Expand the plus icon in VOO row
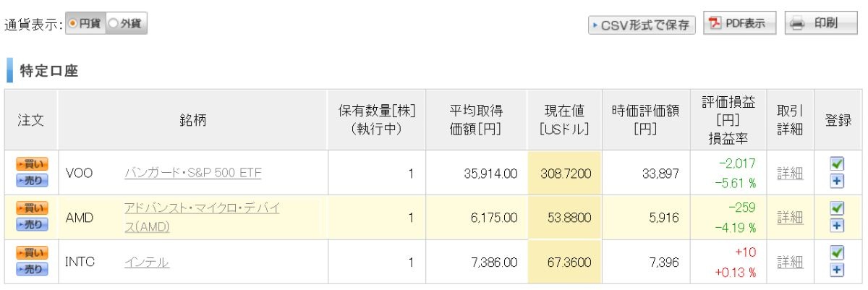Viewport: 868px width, 290px height. [838, 181]
